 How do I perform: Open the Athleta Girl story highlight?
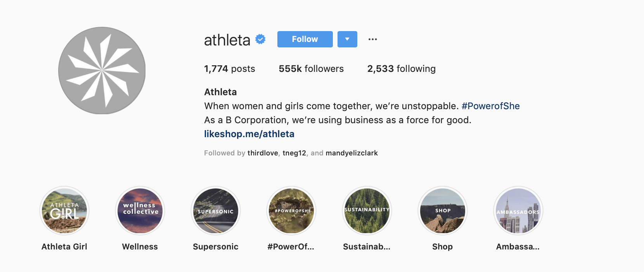[64, 211]
